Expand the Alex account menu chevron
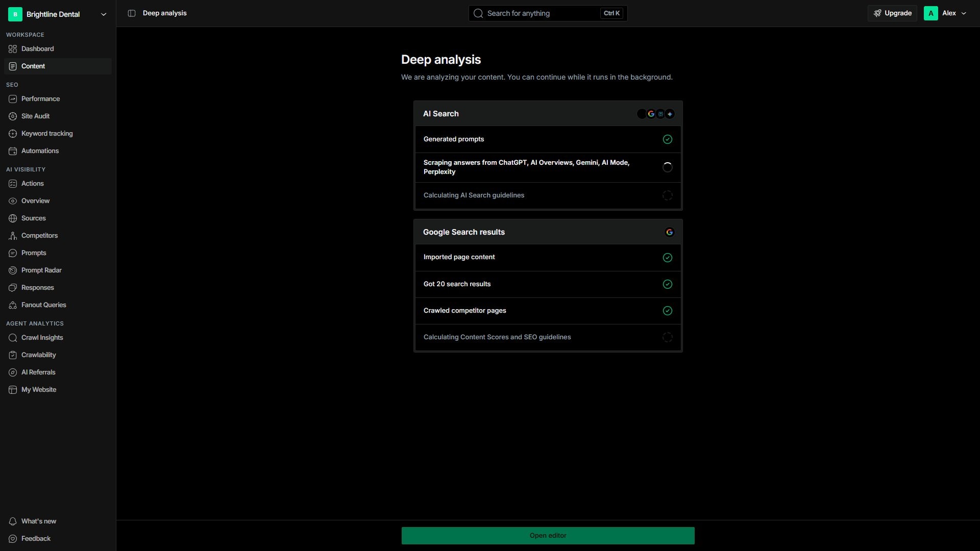The image size is (980, 551). pos(964,13)
